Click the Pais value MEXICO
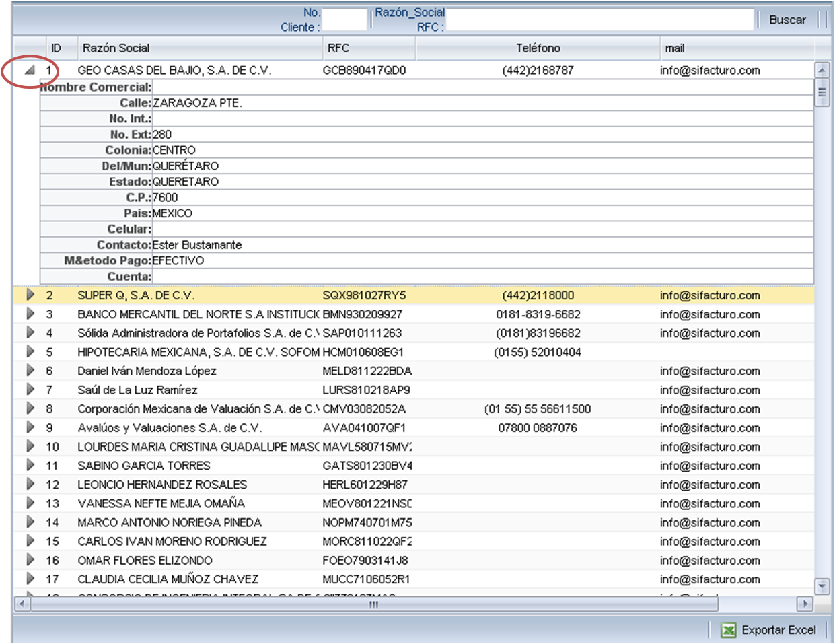The image size is (835, 644). point(172,213)
